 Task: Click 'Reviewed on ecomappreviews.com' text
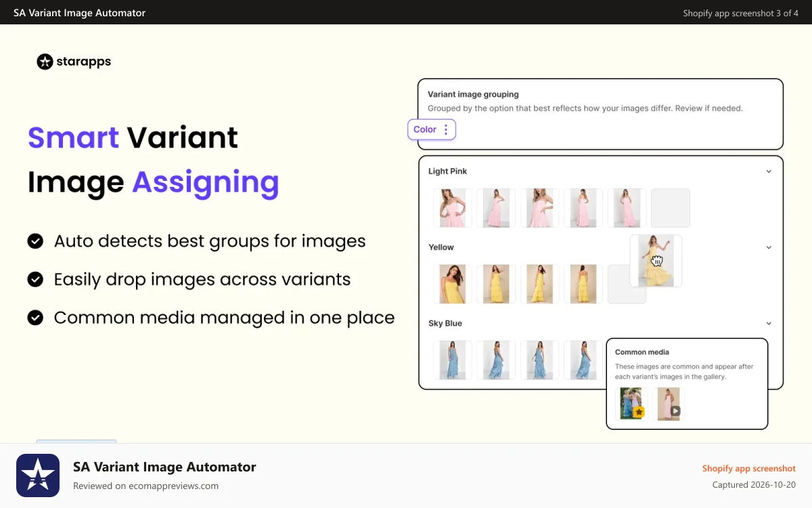pyautogui.click(x=145, y=486)
